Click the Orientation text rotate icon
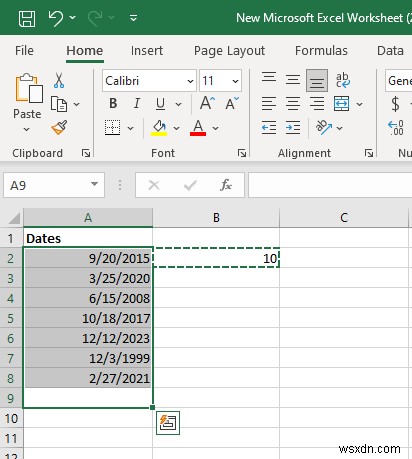Screen dimensions: 412x459 click(x=323, y=127)
